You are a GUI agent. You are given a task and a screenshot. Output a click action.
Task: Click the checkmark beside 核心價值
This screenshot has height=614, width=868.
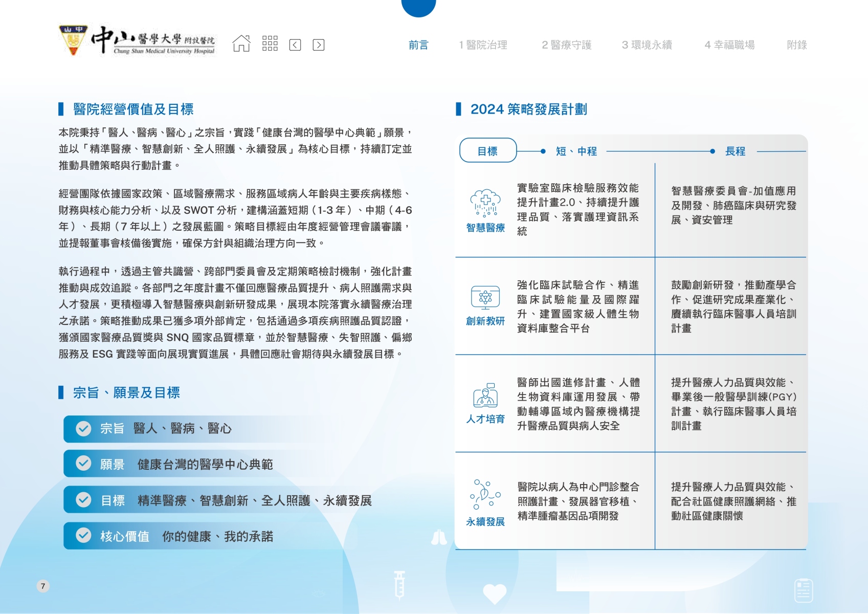[83, 535]
